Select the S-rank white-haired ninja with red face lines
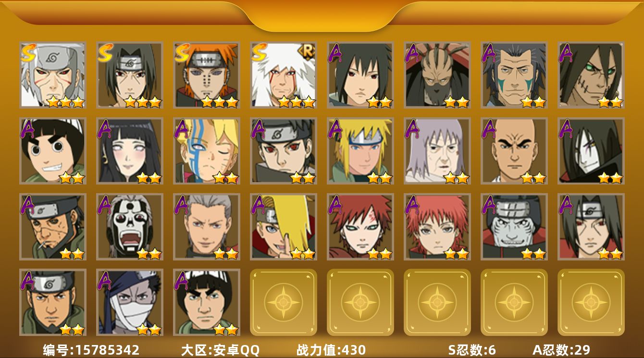This screenshot has width=644, height=358. click(284, 74)
